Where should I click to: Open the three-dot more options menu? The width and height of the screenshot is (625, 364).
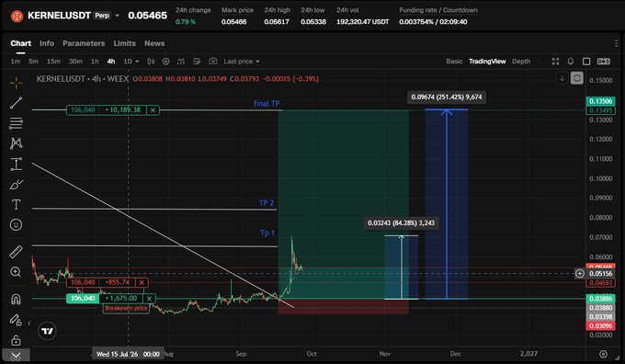[616, 43]
